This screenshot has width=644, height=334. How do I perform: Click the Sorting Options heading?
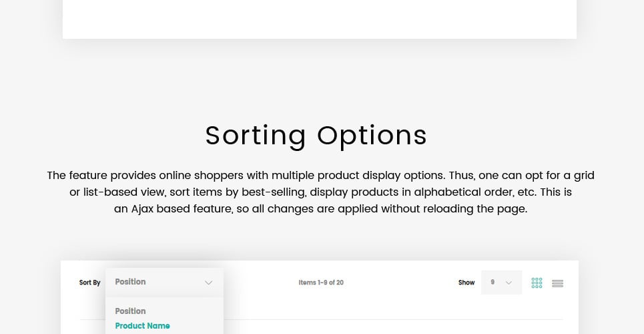pyautogui.click(x=316, y=135)
